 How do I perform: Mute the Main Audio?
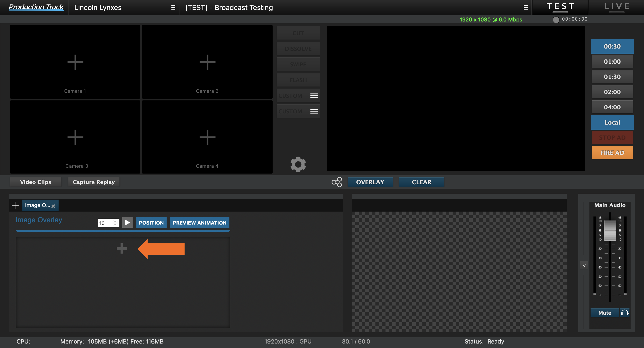(604, 312)
